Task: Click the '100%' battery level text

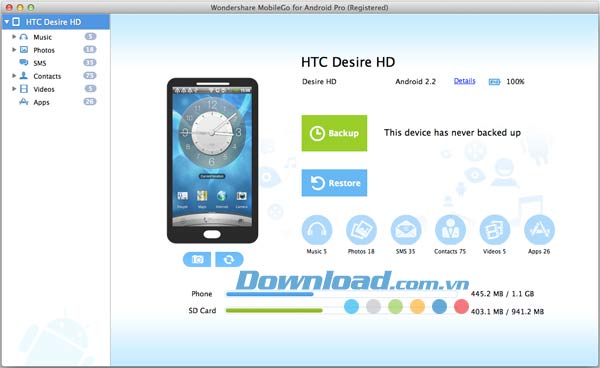Action: (x=515, y=81)
